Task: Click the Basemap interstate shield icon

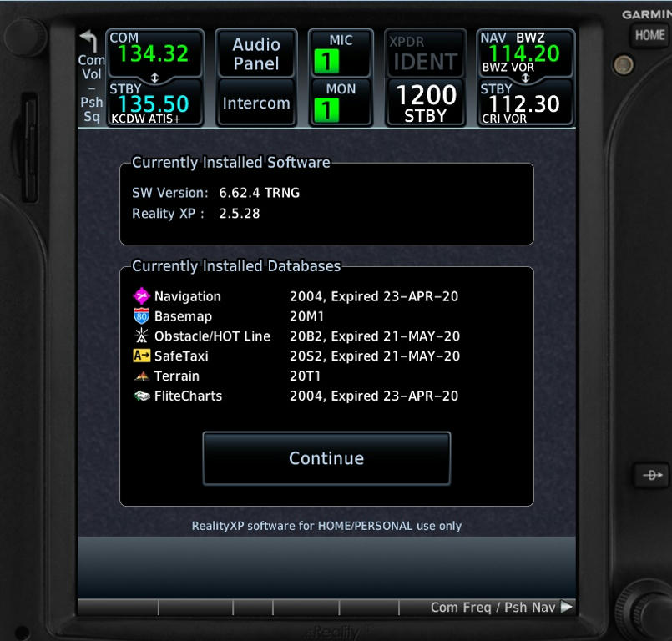Action: [x=141, y=316]
